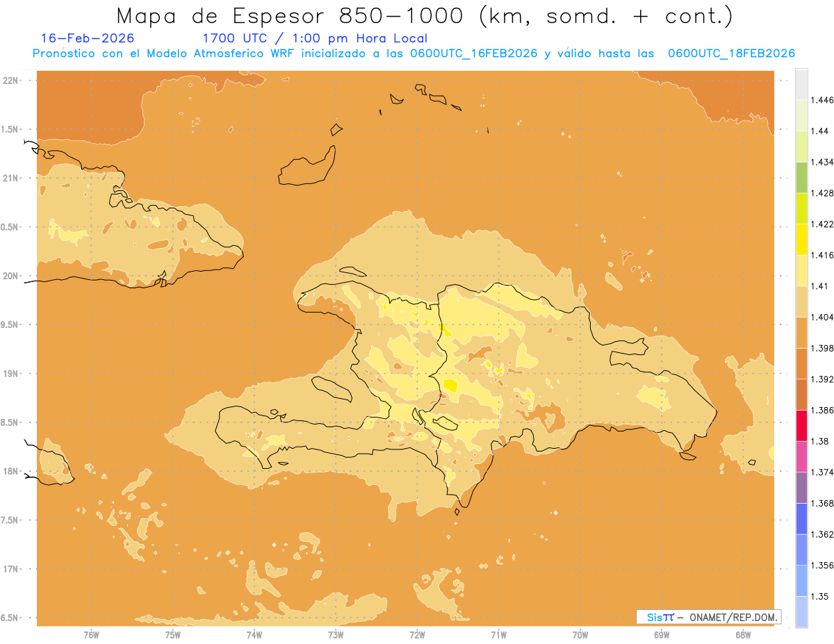Pick the green swatch between 1.428 and 1.434
The image size is (834, 644).
tap(801, 177)
